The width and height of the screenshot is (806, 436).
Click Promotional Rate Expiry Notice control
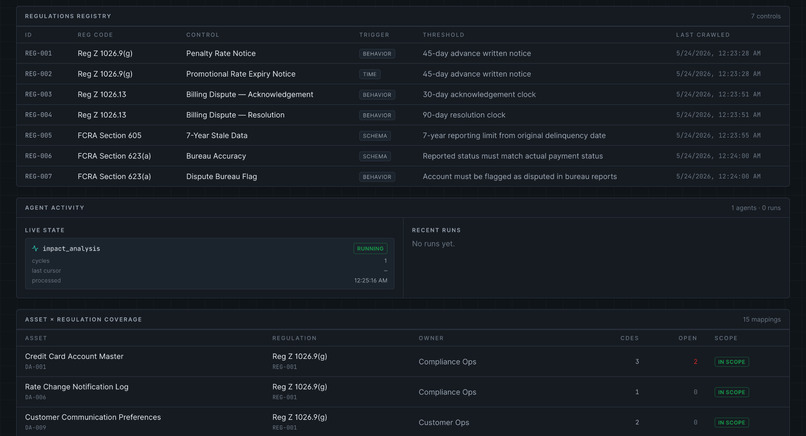[241, 74]
